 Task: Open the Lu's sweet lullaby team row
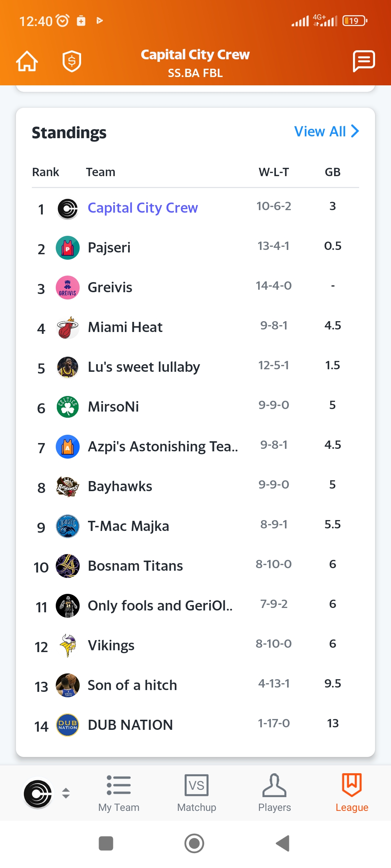[195, 367]
